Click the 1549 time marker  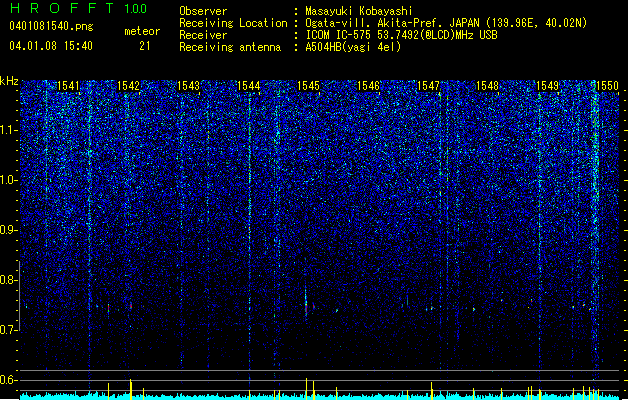tap(548, 86)
